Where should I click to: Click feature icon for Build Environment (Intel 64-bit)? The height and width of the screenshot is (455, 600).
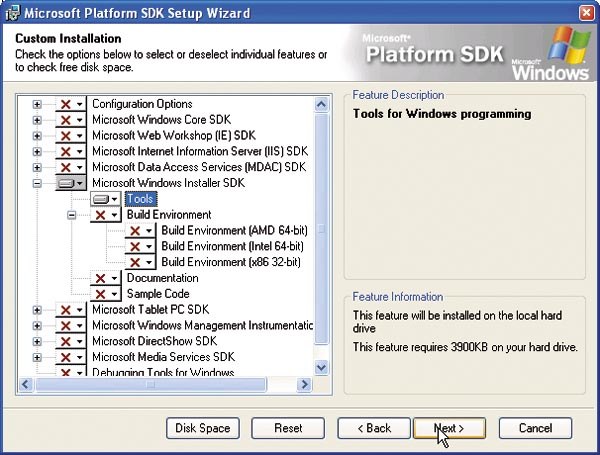pos(140,246)
